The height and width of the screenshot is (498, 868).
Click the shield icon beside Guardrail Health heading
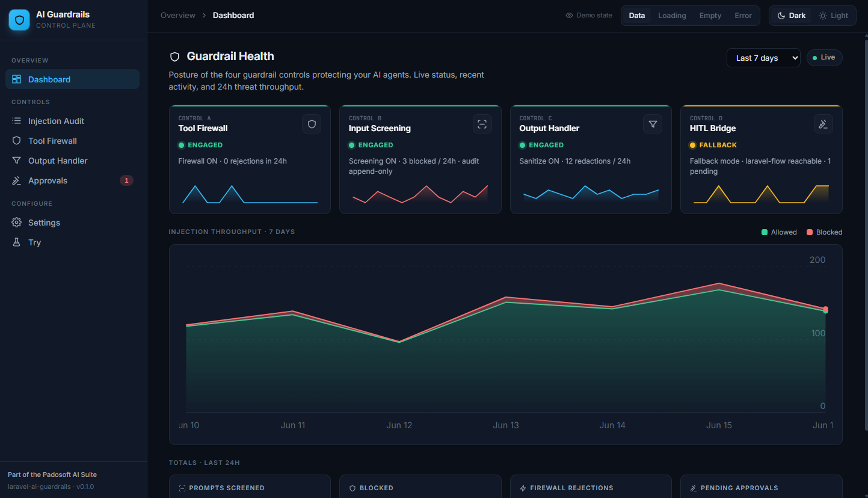[175, 57]
